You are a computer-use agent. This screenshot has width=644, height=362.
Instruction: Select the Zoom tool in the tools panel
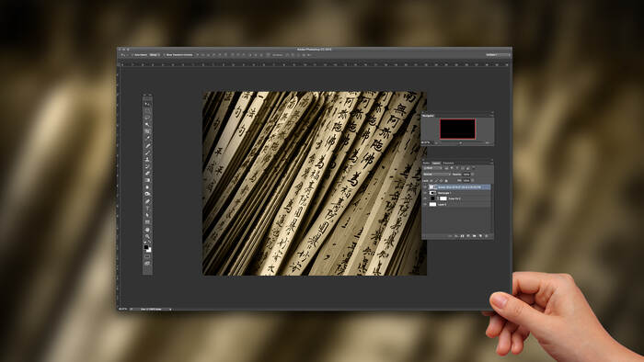(147, 236)
